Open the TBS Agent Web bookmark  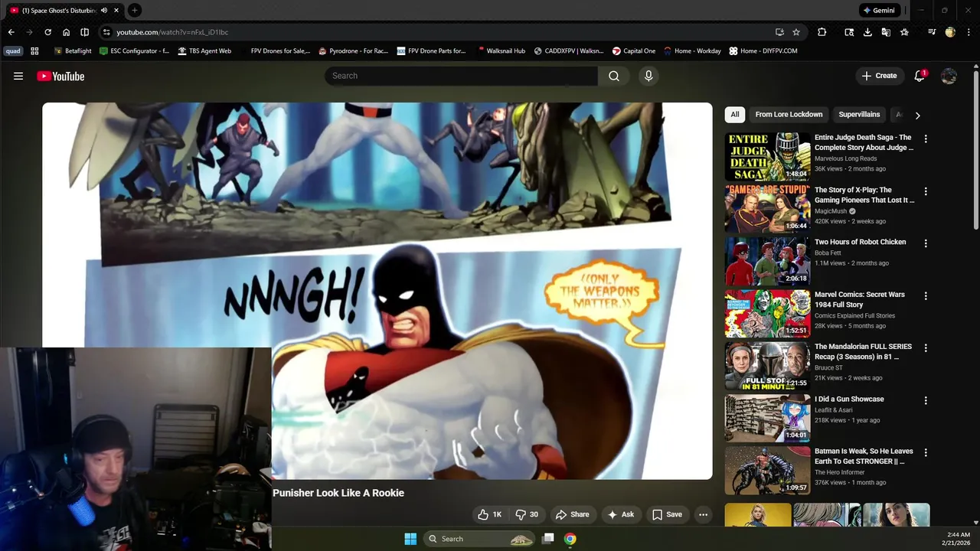204,51
